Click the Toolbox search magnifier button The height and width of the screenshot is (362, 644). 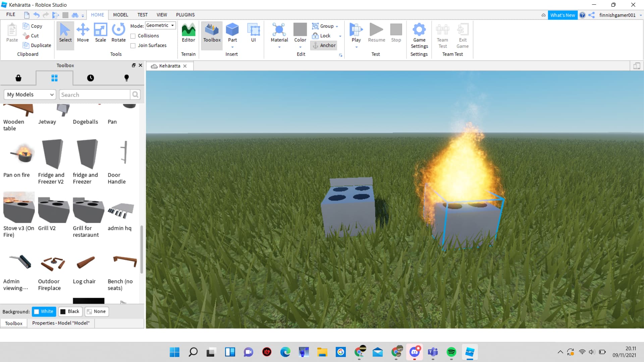point(135,95)
